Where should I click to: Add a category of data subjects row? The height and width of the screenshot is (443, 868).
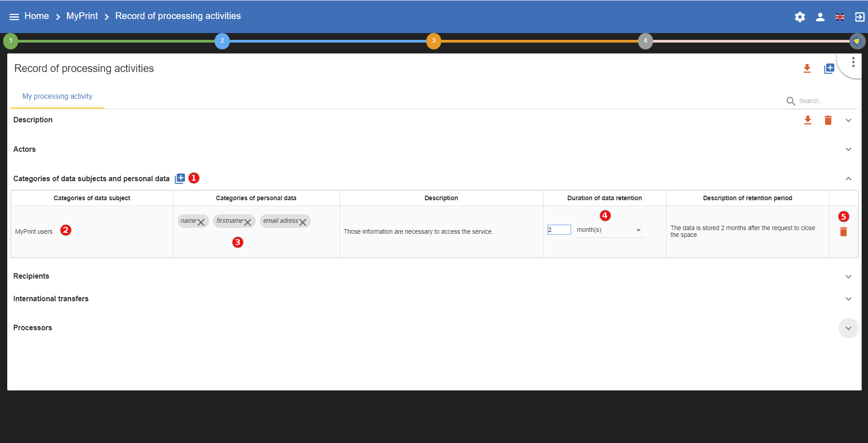(180, 178)
